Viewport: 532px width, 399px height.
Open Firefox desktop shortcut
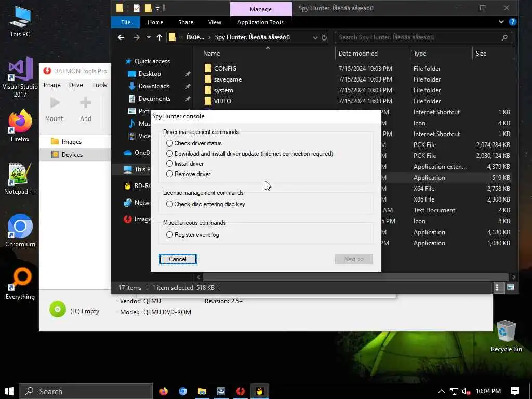(x=20, y=126)
